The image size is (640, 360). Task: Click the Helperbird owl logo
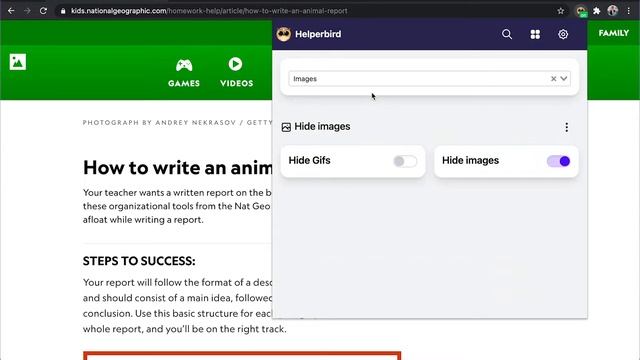point(284,34)
